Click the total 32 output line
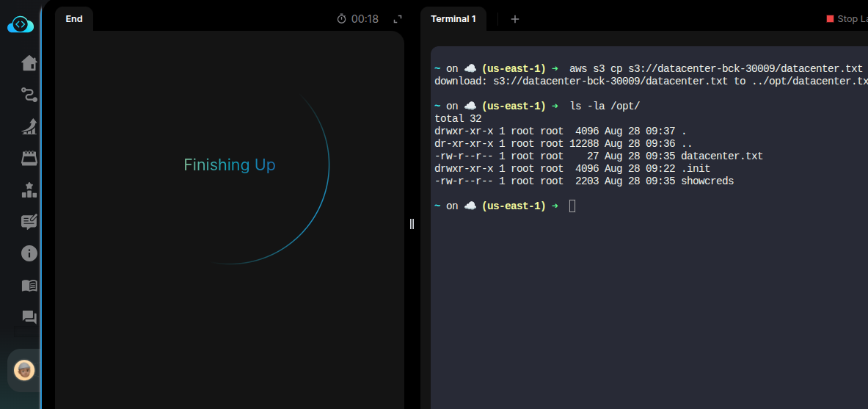 pyautogui.click(x=458, y=119)
